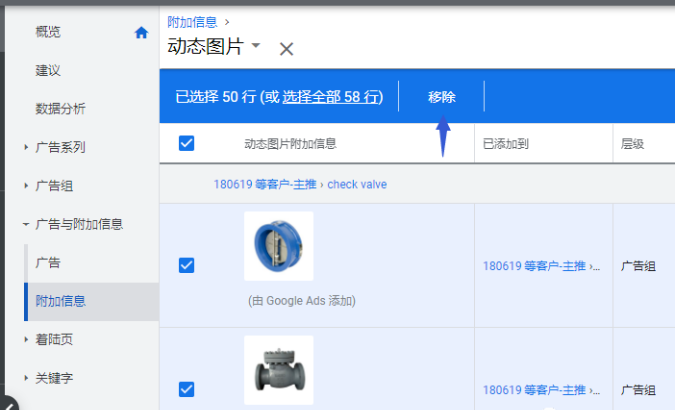Screen dimensions: 675x410
Task: Close the 动态图片 view with X
Action: coord(286,49)
